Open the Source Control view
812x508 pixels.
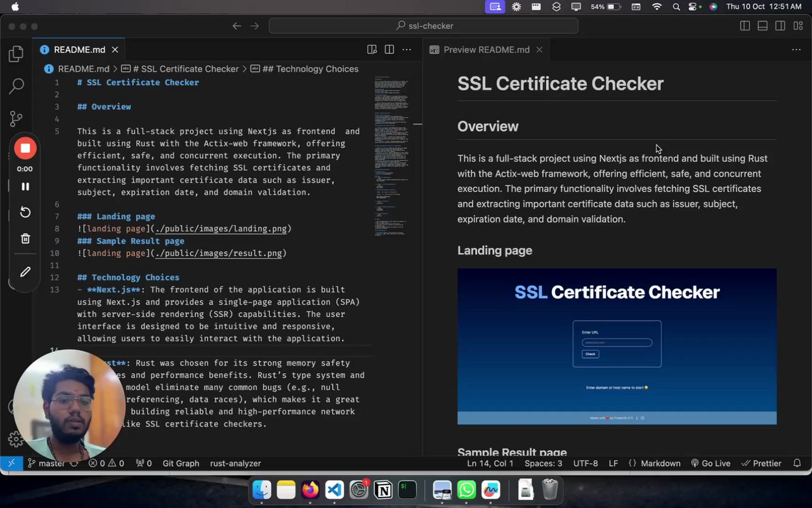tap(16, 119)
